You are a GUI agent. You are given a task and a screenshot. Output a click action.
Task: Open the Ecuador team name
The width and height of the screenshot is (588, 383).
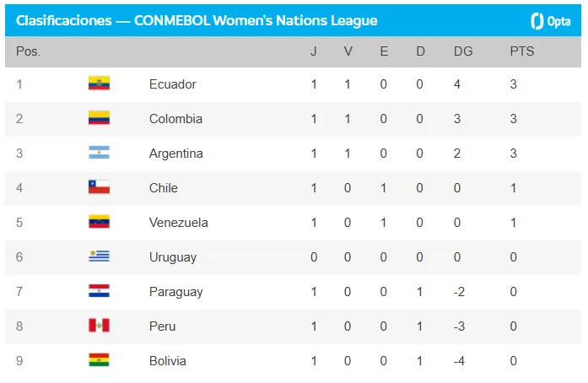pos(172,84)
